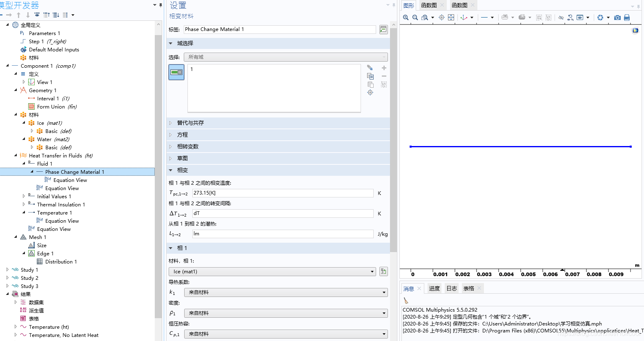The image size is (644, 341).
Task: Click the expand all tree icon
Action: [56, 15]
